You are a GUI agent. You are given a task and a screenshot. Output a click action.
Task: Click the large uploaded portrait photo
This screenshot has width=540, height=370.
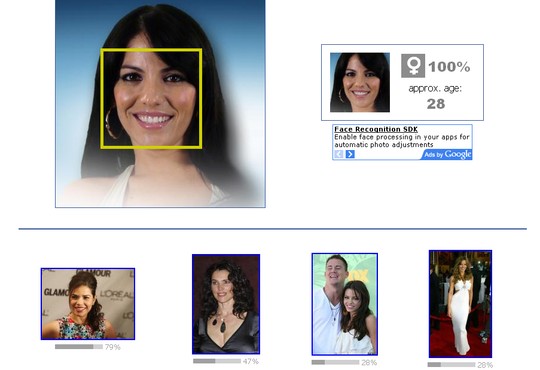160,103
